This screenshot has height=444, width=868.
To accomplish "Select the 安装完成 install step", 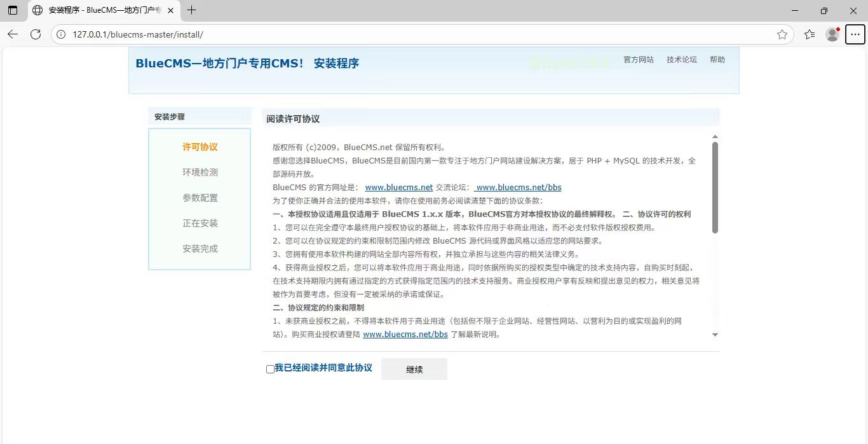I will point(200,249).
